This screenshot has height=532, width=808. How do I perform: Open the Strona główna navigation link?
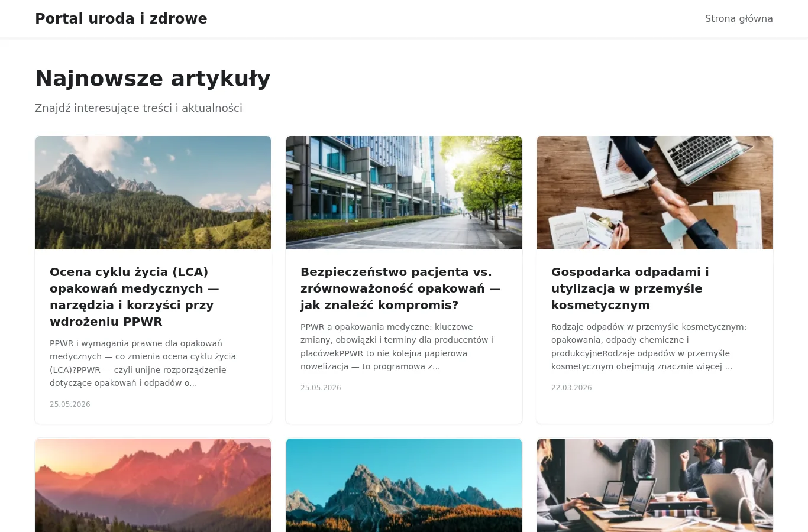(739, 19)
